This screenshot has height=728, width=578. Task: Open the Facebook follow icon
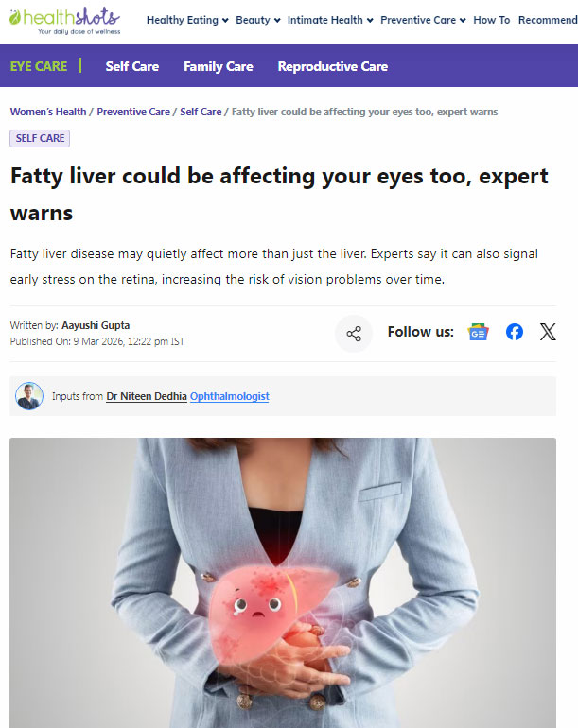click(515, 332)
